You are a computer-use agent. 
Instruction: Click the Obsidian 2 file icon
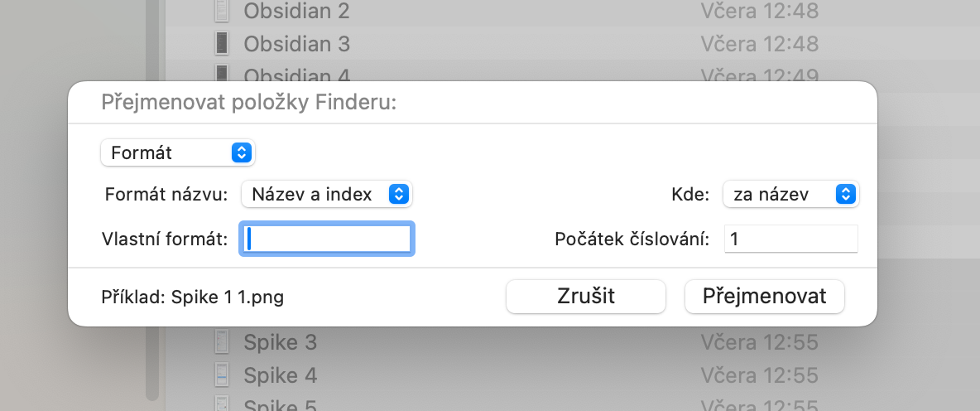(221, 11)
